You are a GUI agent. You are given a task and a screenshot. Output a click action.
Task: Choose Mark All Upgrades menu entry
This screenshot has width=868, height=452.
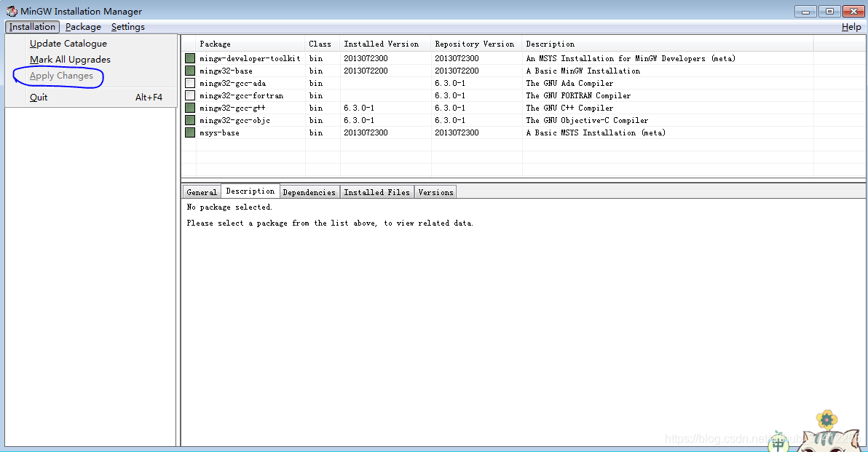point(71,59)
